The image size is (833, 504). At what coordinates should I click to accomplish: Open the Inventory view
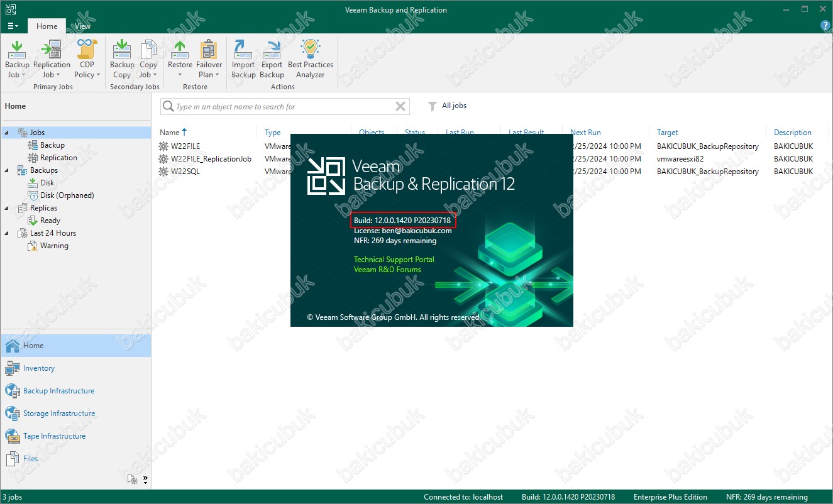pos(38,368)
